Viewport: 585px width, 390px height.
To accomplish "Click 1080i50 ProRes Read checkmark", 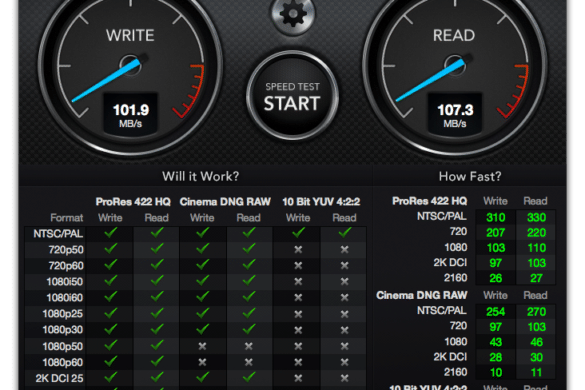I will pos(157,280).
